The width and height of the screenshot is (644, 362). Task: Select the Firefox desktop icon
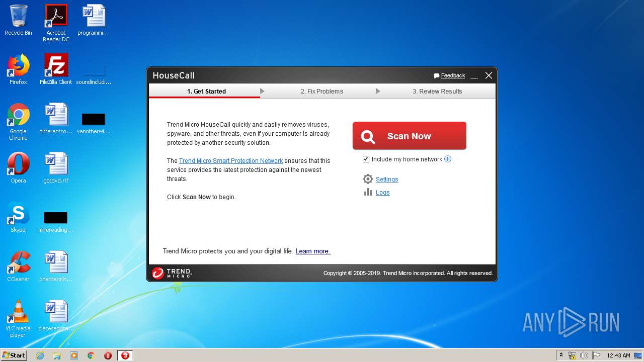click(18, 69)
